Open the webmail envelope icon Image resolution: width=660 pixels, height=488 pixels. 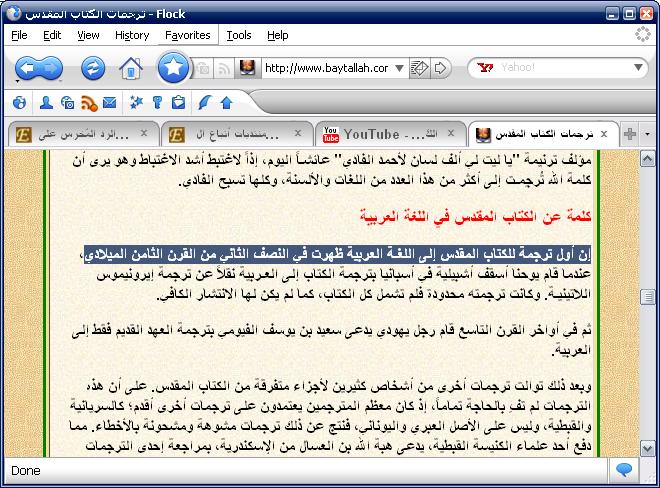coord(109,102)
